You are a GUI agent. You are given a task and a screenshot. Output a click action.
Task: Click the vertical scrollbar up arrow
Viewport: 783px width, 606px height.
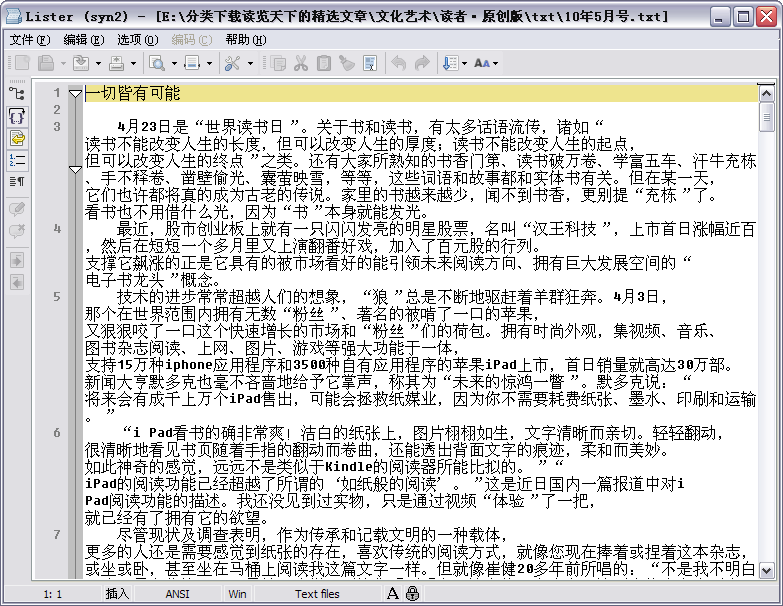coord(766,93)
